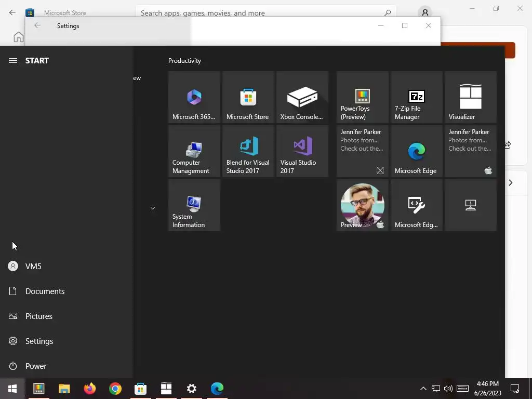Open the VM5 user account menu
The image size is (532, 399).
(66, 267)
